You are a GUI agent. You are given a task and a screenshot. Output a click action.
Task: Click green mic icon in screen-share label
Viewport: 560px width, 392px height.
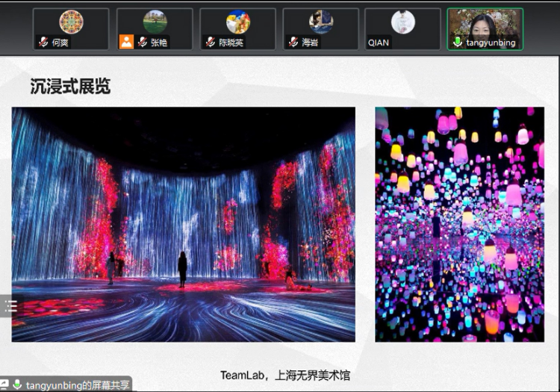coord(17,385)
